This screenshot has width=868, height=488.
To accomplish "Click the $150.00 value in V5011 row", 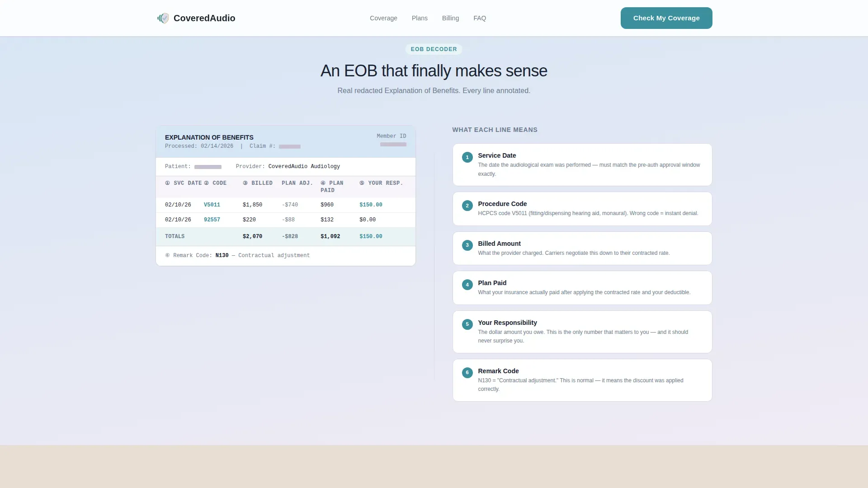I will (x=371, y=205).
